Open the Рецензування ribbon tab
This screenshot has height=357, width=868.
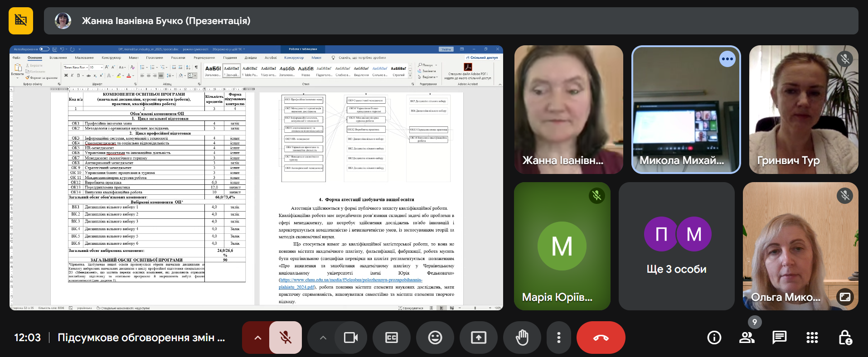[x=204, y=58]
